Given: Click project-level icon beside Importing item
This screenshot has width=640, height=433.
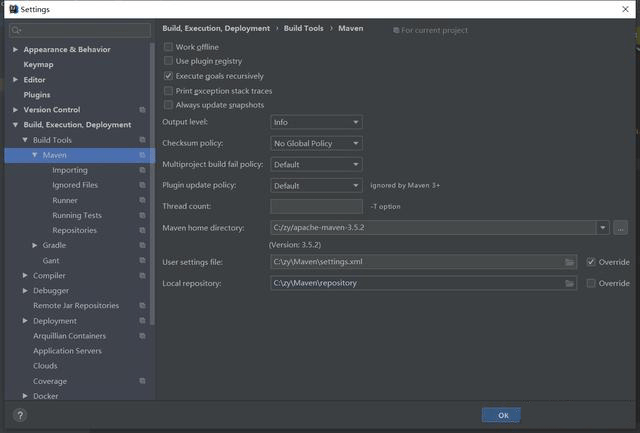Looking at the screenshot, I should click(x=142, y=170).
